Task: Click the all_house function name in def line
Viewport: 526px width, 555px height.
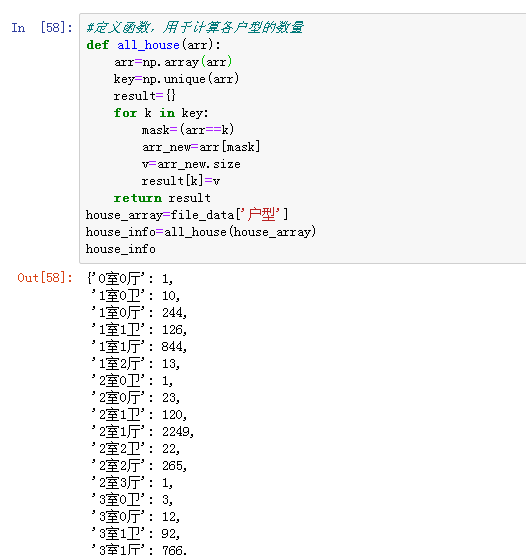Action: tap(148, 45)
